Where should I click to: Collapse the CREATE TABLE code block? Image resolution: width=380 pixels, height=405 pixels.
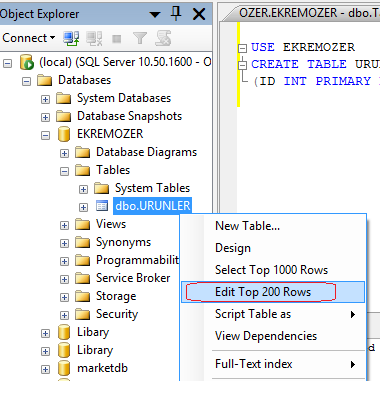pyautogui.click(x=242, y=65)
